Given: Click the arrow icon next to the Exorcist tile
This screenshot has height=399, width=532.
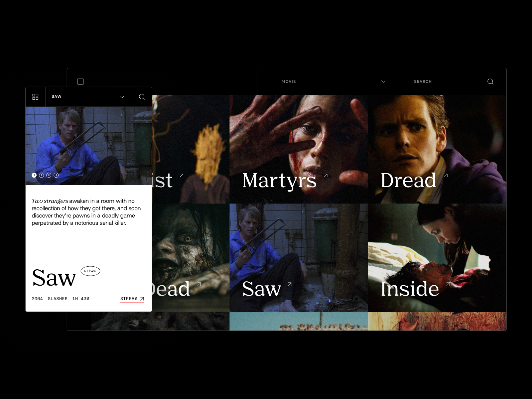Looking at the screenshot, I should click(182, 175).
